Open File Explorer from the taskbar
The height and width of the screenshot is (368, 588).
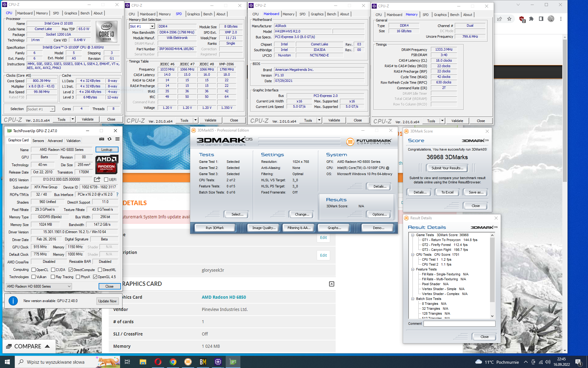(x=143, y=362)
